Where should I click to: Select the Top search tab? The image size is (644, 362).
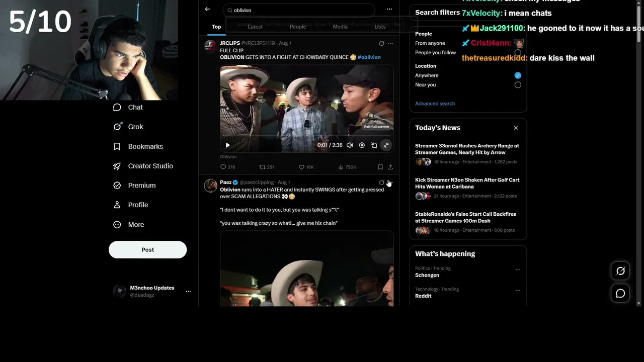click(x=216, y=27)
